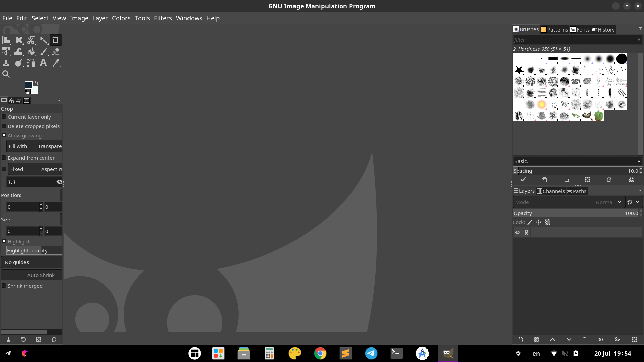Click the Raise layer up-arrow icon

pos(553,339)
